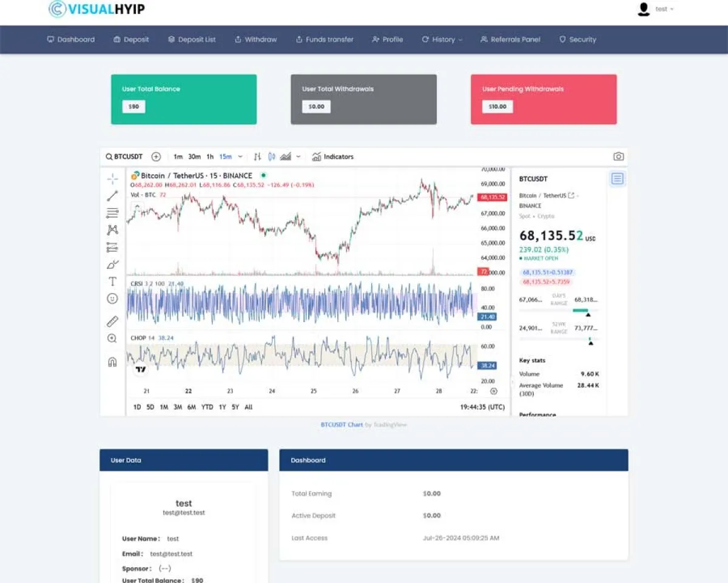
Task: Click the day's range slider marker
Action: click(587, 315)
